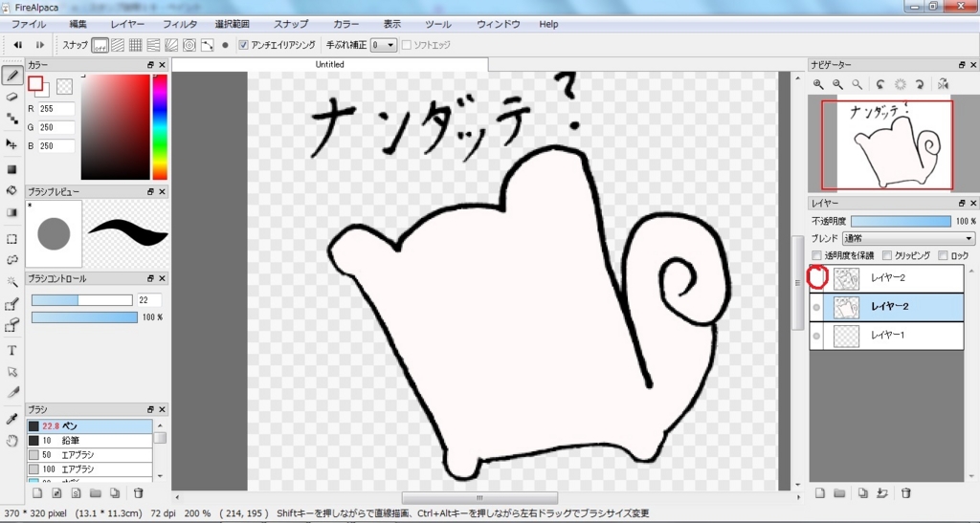Toggle ロック checkbox
980x523 pixels.
pos(943,255)
